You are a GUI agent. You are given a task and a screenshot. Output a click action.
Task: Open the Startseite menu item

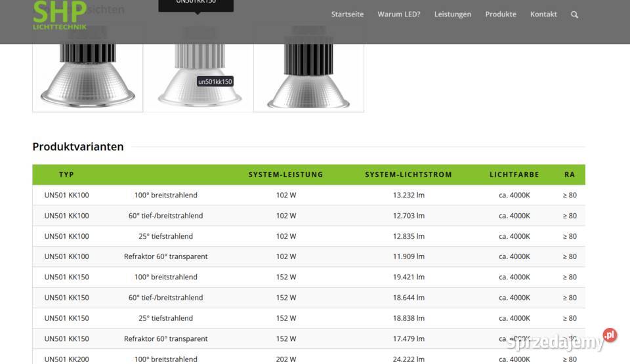point(346,14)
